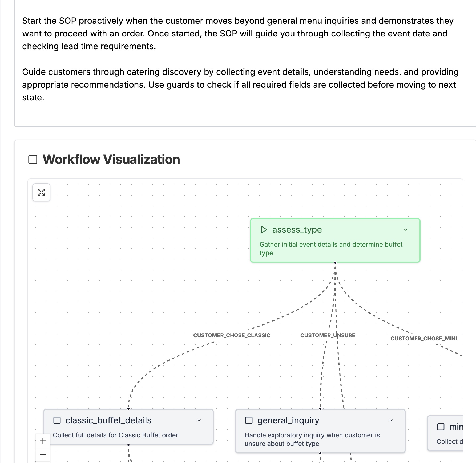Check the box on the classic_buffet_details node
The width and height of the screenshot is (476, 463).
point(57,420)
